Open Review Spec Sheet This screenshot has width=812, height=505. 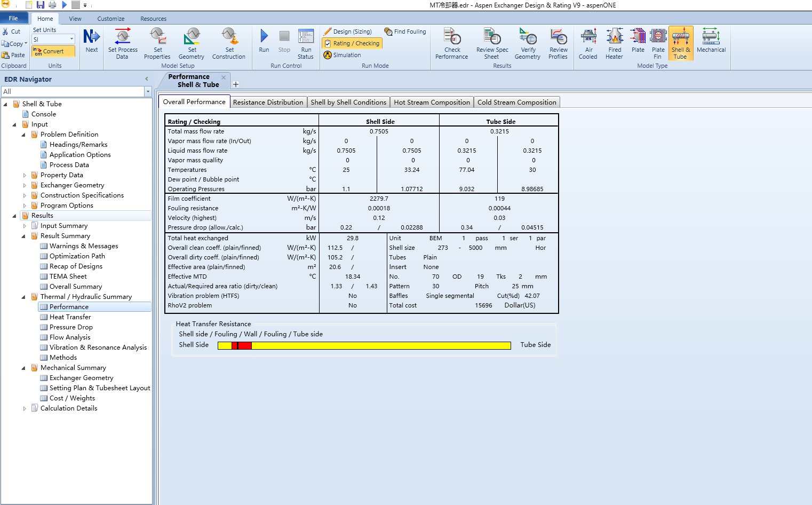point(492,43)
